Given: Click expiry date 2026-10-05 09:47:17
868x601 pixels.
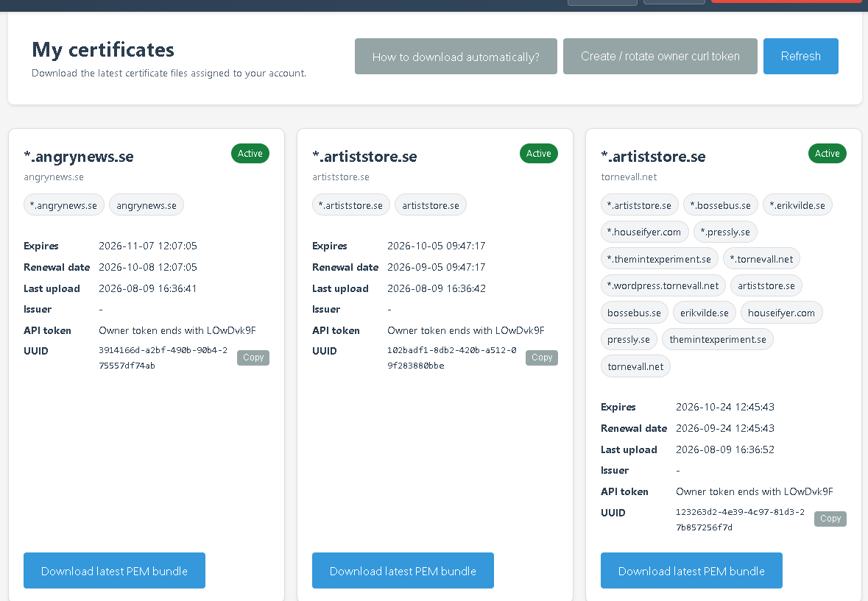Looking at the screenshot, I should (x=437, y=246).
